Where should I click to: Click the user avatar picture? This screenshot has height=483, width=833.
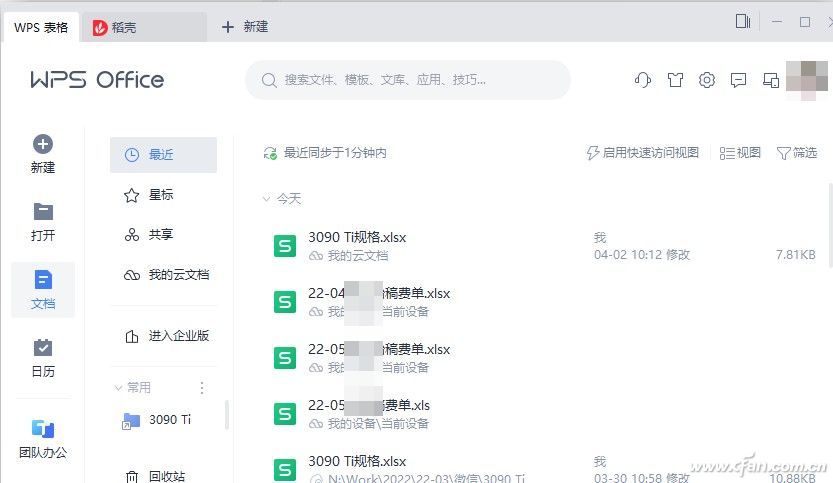806,81
